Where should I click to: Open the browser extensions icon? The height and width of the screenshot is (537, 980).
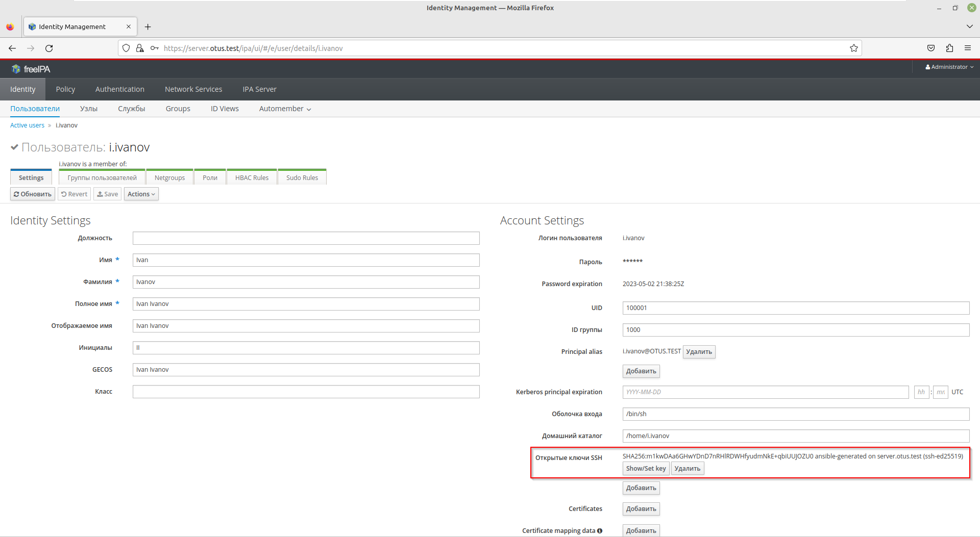(949, 48)
